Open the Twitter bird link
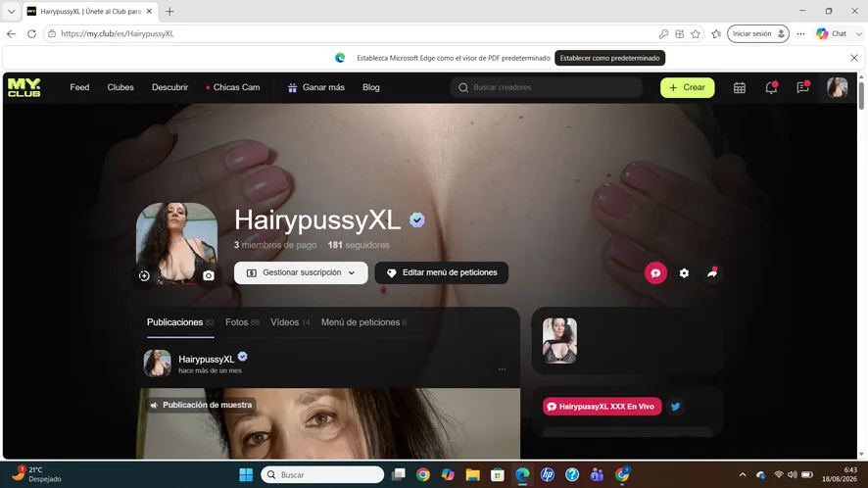The width and height of the screenshot is (868, 488). pyautogui.click(x=675, y=407)
